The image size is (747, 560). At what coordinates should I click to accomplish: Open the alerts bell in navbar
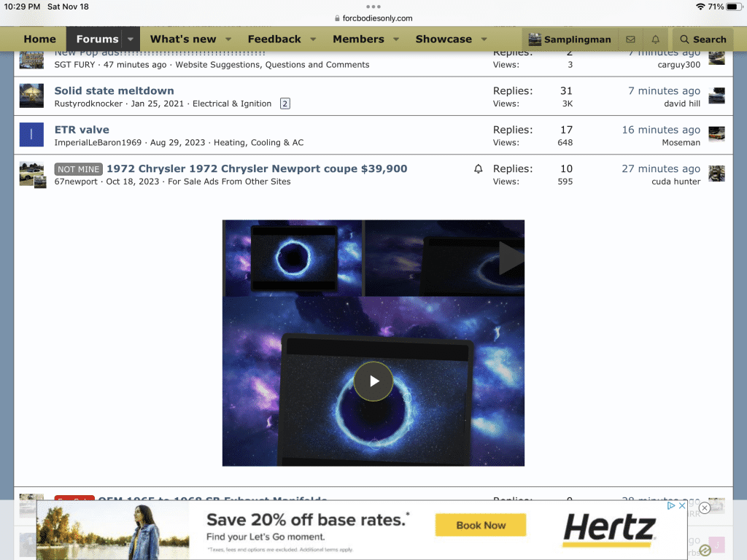click(x=655, y=39)
